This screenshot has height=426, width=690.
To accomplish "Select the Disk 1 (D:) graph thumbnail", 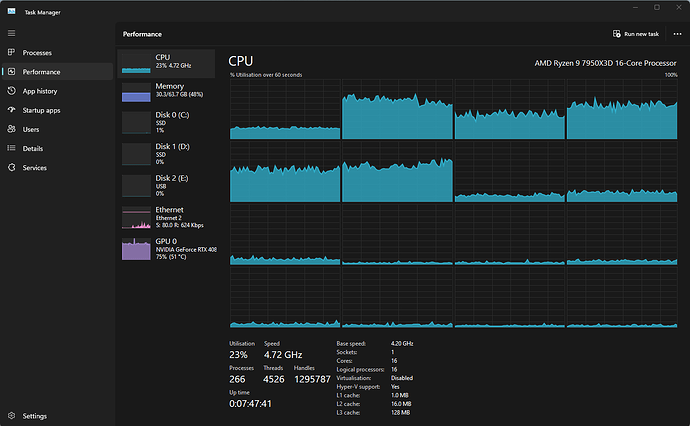I will 136,154.
